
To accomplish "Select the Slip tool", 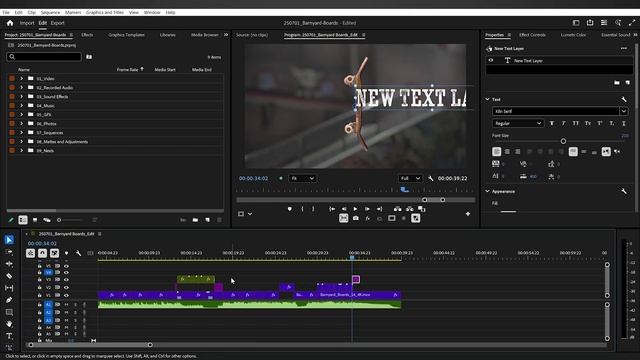I will 9,288.
